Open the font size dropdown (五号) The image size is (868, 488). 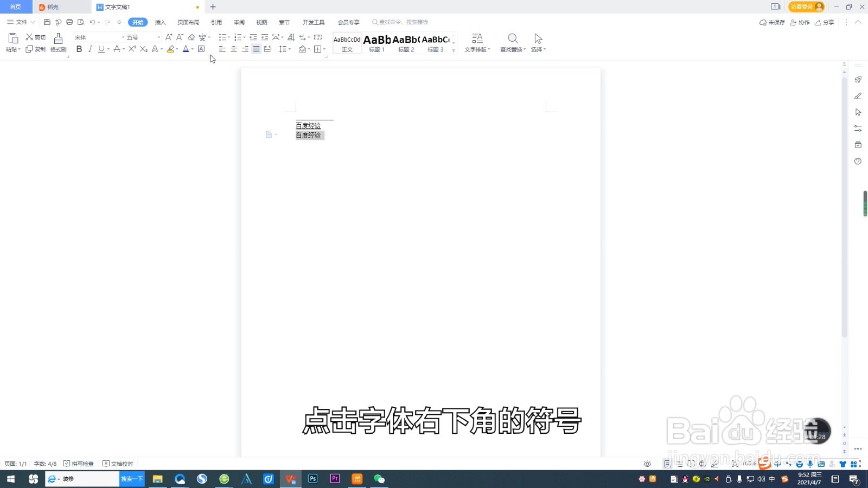point(158,37)
